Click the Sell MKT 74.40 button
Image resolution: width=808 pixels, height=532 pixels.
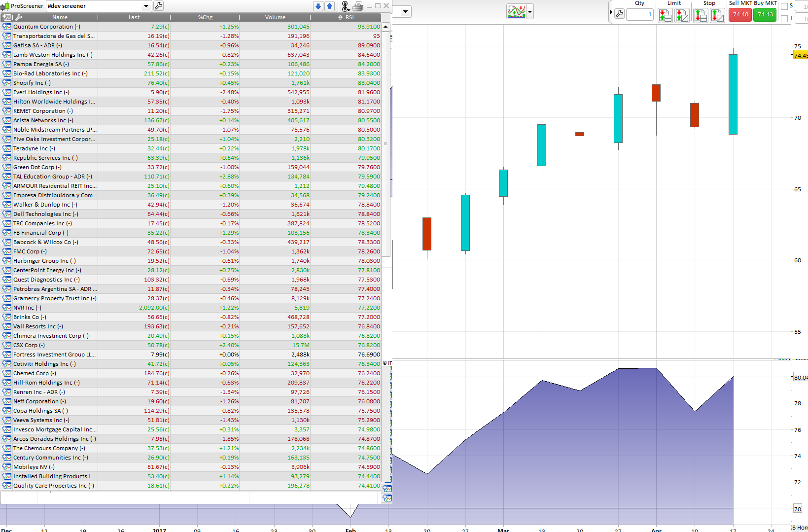(740, 14)
